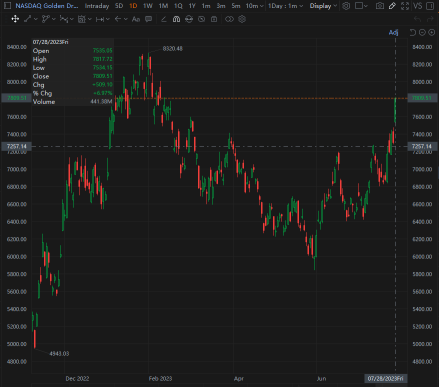Expand the wave pattern tool options
439x387 pixels.
click(x=71, y=19)
